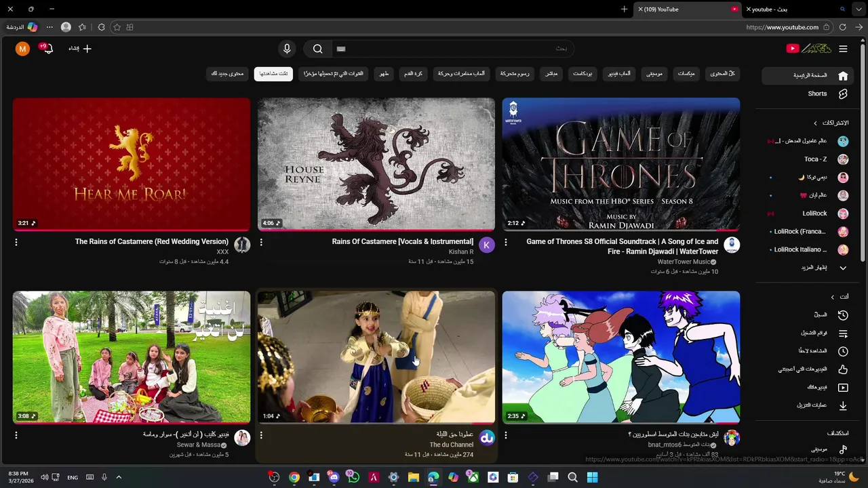Viewport: 868px width, 488px height.
Task: Open File Explorer from the taskbar
Action: tap(414, 477)
